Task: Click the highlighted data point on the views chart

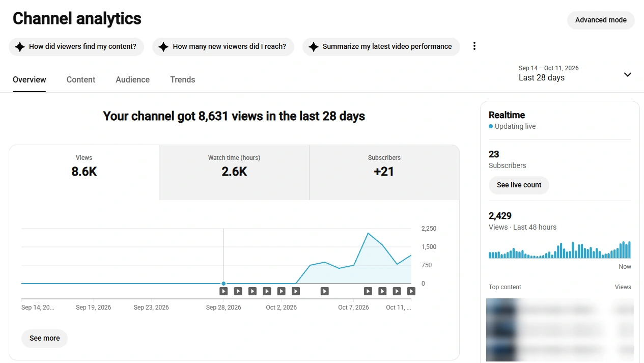Action: click(223, 284)
